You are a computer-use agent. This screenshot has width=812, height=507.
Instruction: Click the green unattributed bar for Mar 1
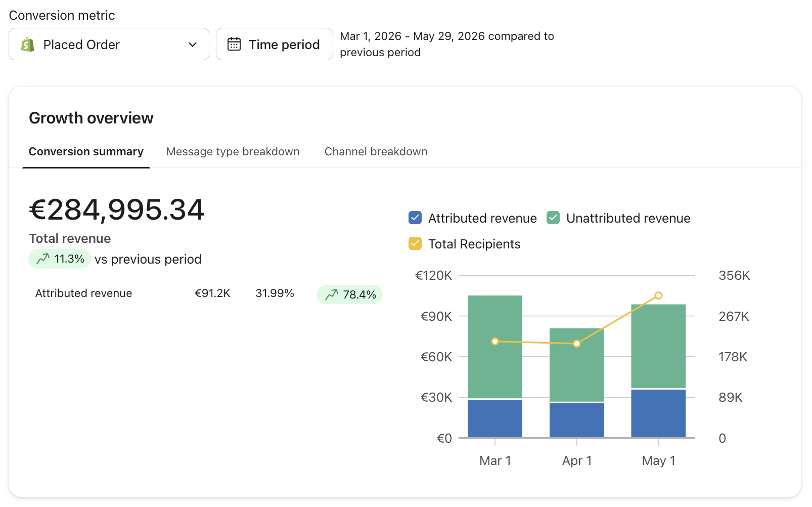[495, 347]
